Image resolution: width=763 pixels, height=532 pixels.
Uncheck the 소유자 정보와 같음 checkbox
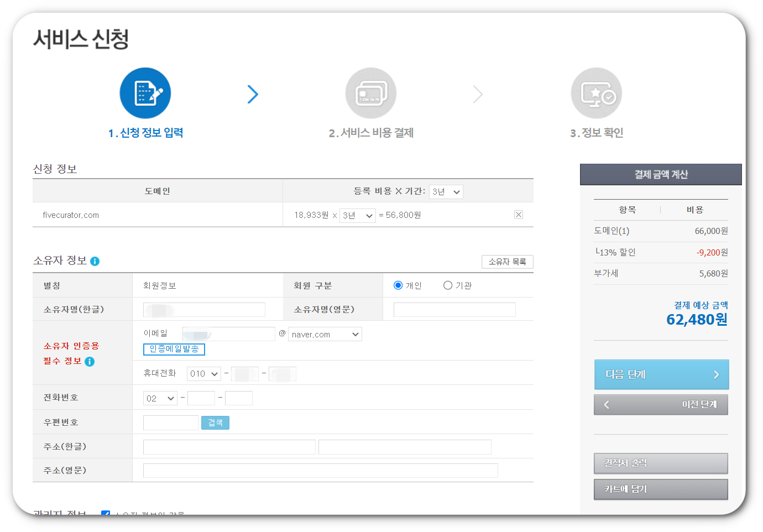click(x=106, y=514)
